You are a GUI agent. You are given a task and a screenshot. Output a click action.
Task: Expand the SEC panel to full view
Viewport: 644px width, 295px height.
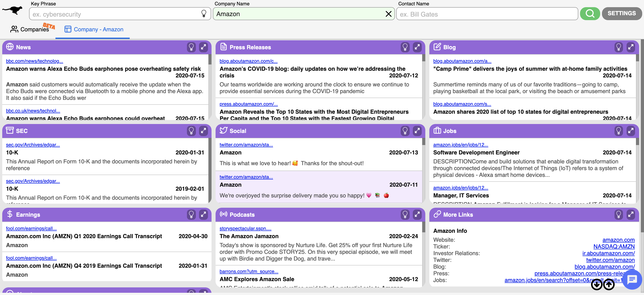pos(203,131)
